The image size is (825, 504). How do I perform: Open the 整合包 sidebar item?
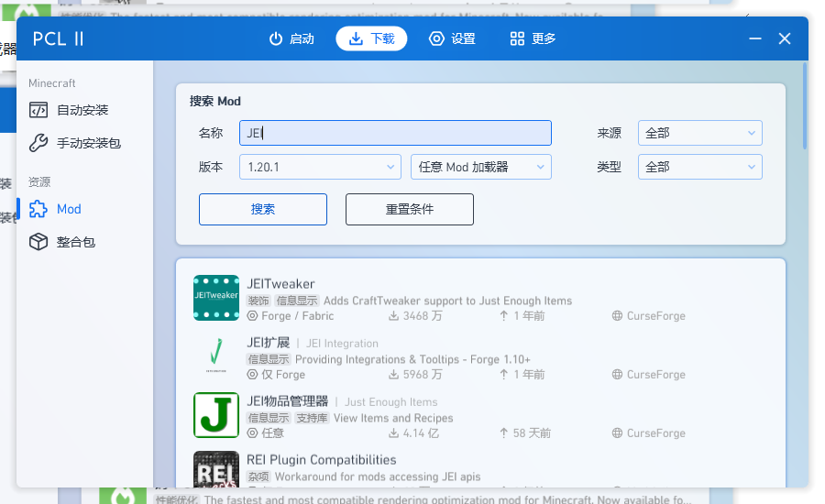pos(75,242)
